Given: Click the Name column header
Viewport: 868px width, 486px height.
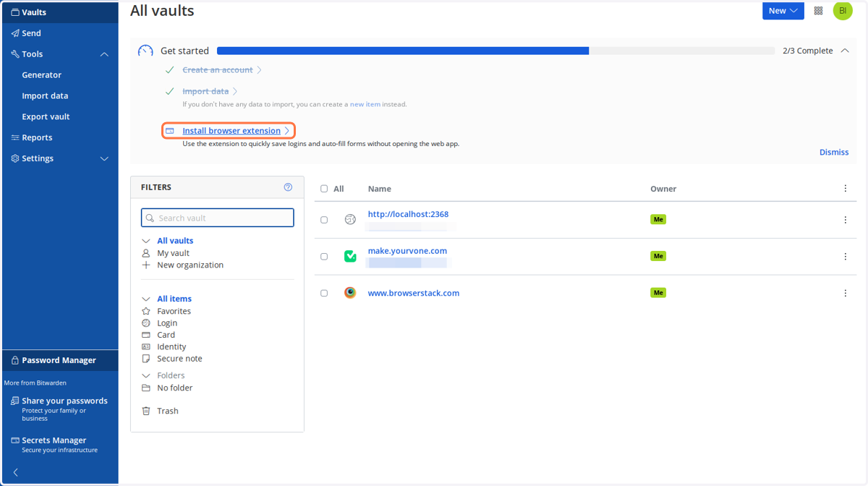Looking at the screenshot, I should (x=379, y=189).
